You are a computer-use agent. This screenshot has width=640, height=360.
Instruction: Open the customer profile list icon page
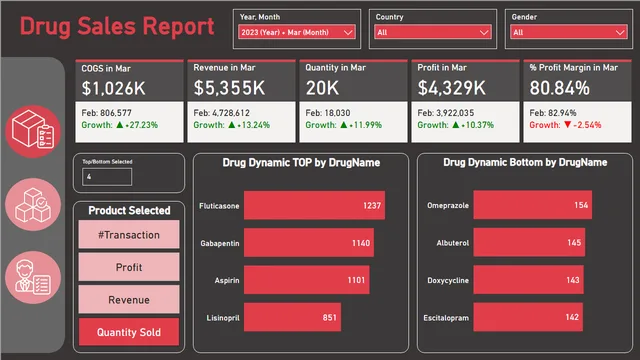tap(33, 277)
